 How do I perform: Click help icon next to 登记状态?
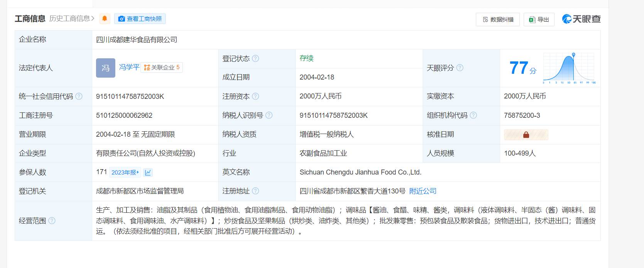tap(255, 58)
